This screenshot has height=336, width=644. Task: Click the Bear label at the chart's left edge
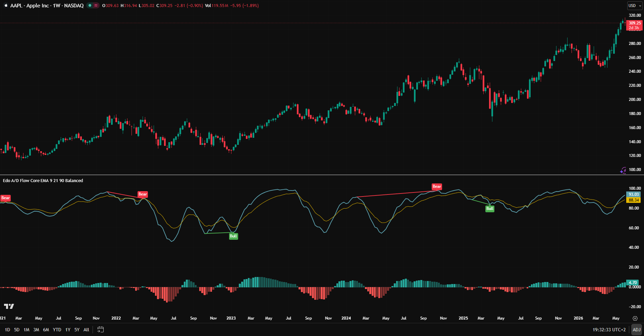[5, 198]
